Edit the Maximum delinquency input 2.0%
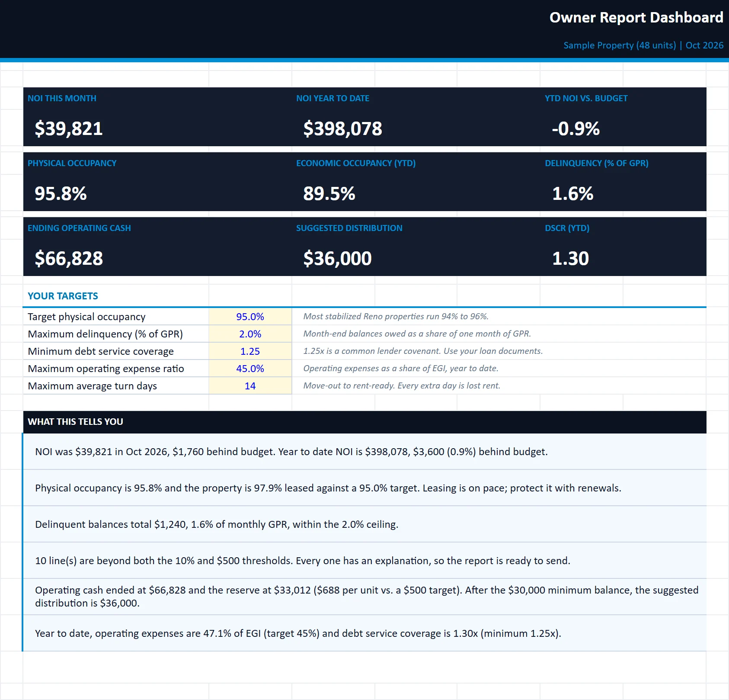The image size is (729, 700). coord(250,334)
